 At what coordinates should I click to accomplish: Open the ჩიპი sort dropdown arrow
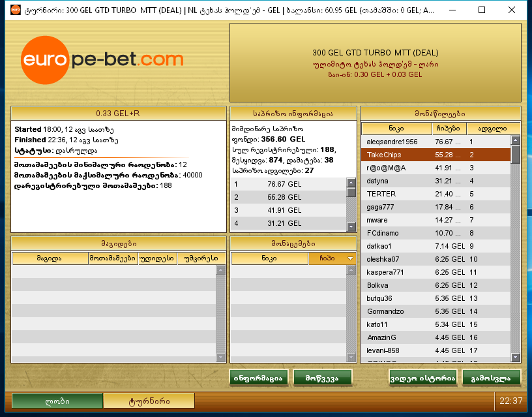coord(351,258)
